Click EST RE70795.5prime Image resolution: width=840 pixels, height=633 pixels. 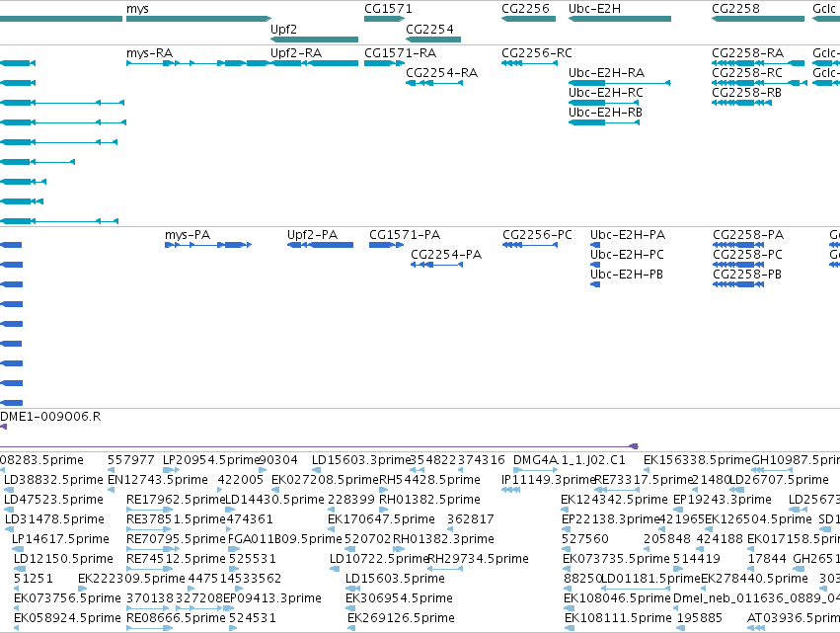(x=176, y=539)
